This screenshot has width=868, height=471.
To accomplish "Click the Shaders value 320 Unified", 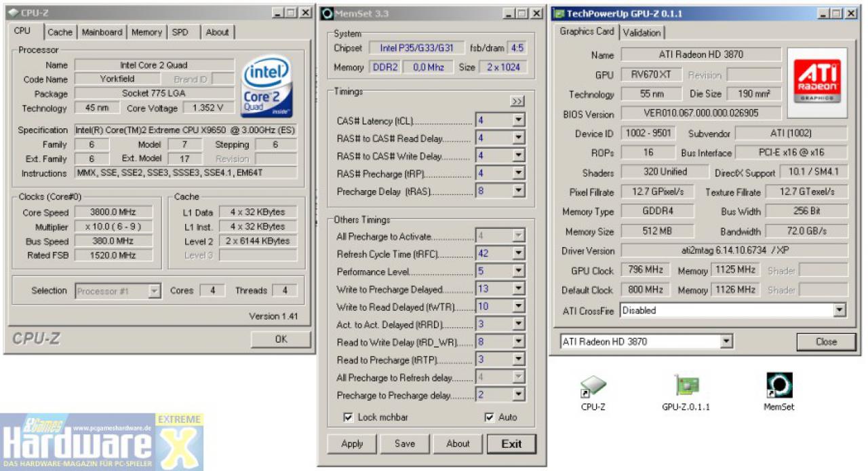I will tap(665, 172).
